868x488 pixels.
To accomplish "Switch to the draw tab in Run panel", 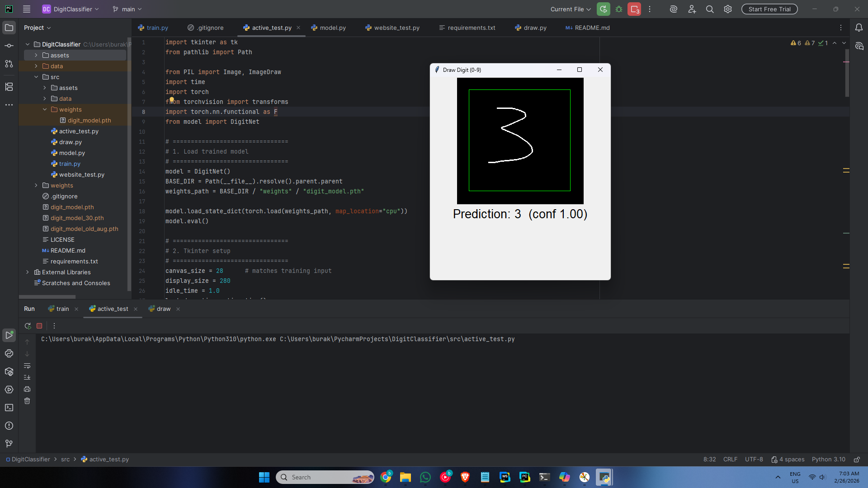I will (x=164, y=309).
